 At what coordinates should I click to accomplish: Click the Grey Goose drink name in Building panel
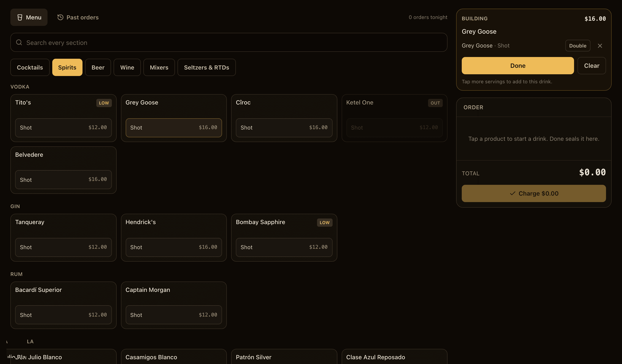[x=479, y=32]
